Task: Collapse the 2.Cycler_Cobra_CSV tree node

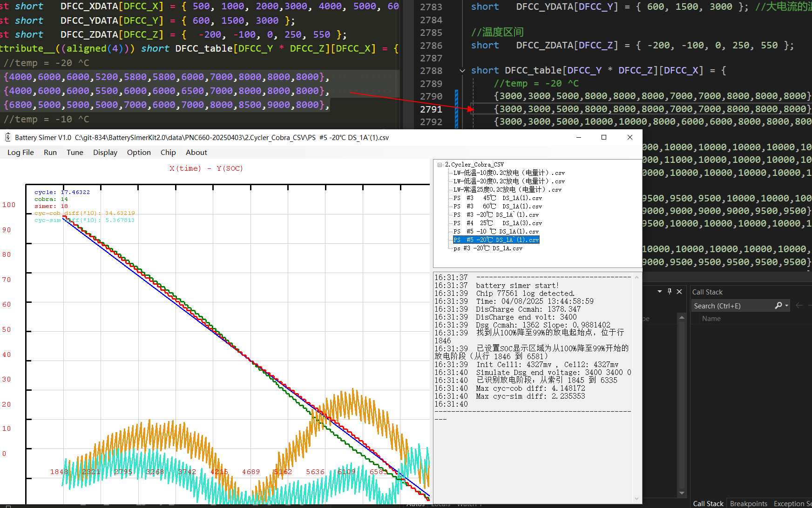Action: pyautogui.click(x=440, y=165)
